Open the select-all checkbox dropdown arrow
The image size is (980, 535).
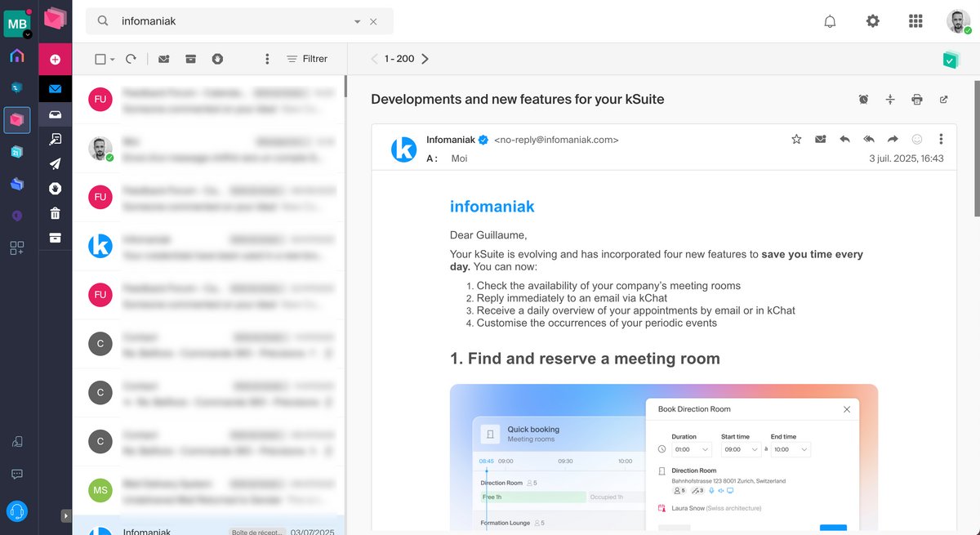(x=113, y=60)
